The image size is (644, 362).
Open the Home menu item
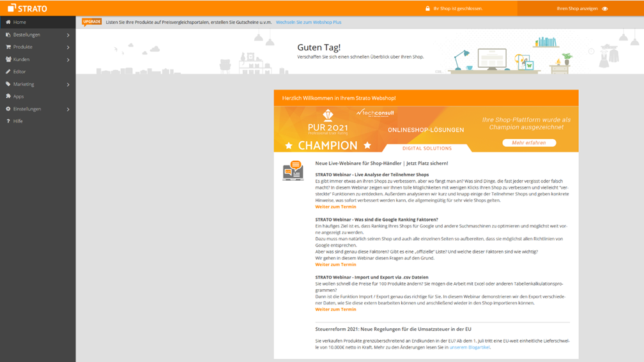[x=38, y=22]
